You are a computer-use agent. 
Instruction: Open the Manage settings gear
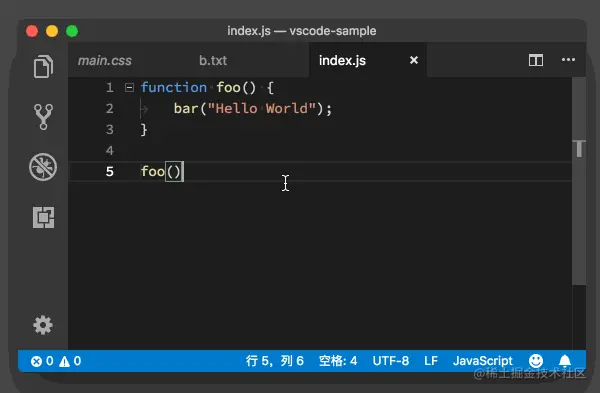(x=43, y=325)
